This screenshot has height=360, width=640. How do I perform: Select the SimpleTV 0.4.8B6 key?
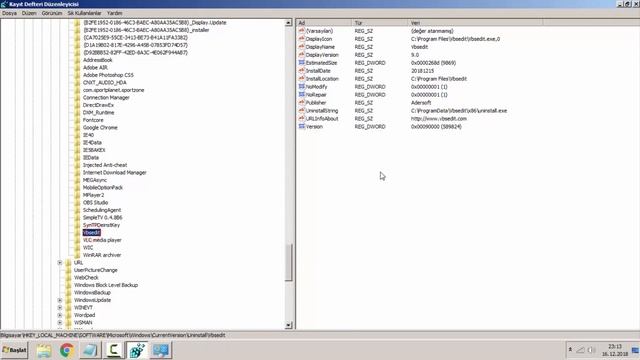coord(102,218)
